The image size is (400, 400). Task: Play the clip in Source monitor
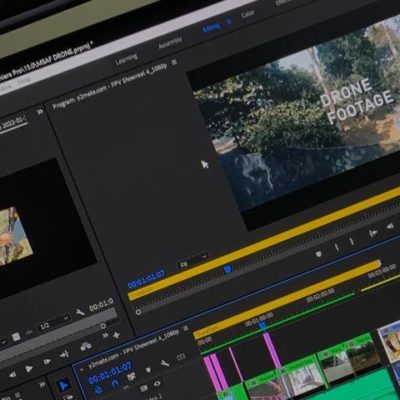[29, 369]
